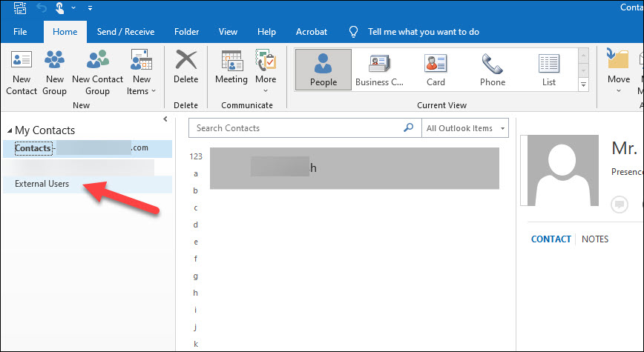Collapse the folder pane

(x=165, y=119)
